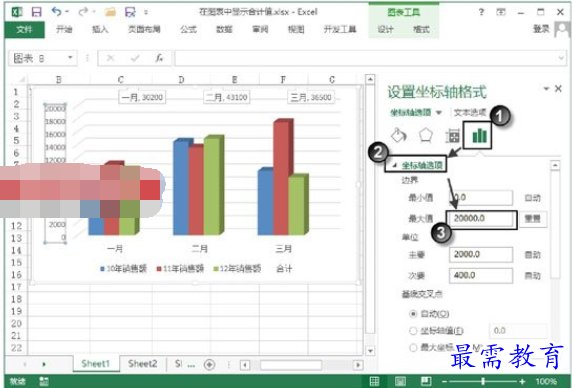Switch to the 公式 ribbon tab

point(189,29)
